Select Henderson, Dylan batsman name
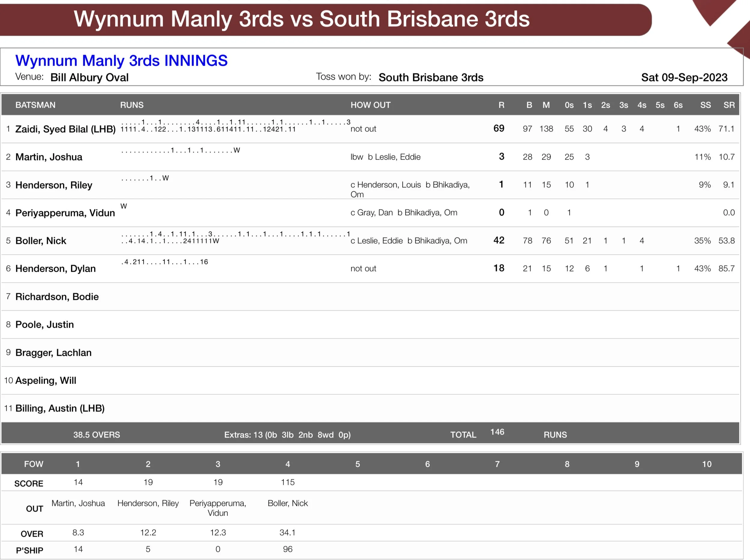The width and height of the screenshot is (750, 560). click(55, 268)
